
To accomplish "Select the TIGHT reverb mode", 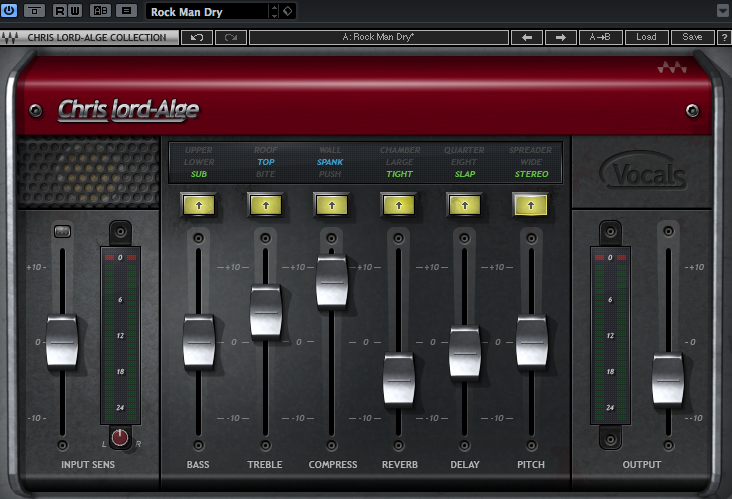I will click(x=400, y=174).
